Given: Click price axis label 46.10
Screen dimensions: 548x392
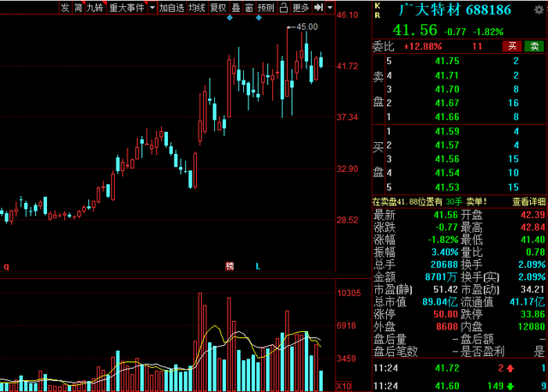Looking at the screenshot, I should pyautogui.click(x=348, y=15).
